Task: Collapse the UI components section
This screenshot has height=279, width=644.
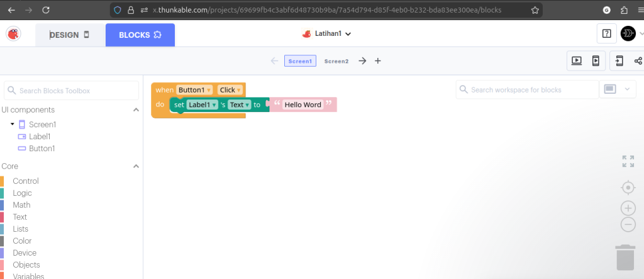Action: (136, 110)
